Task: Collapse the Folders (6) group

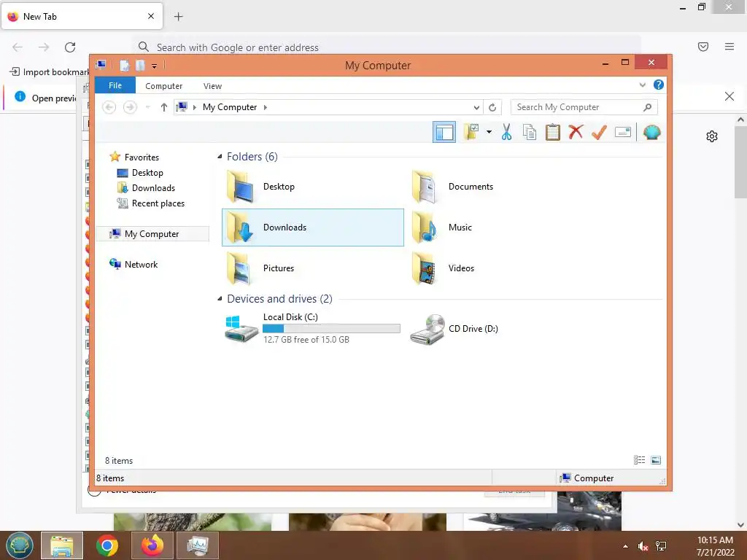Action: point(220,156)
